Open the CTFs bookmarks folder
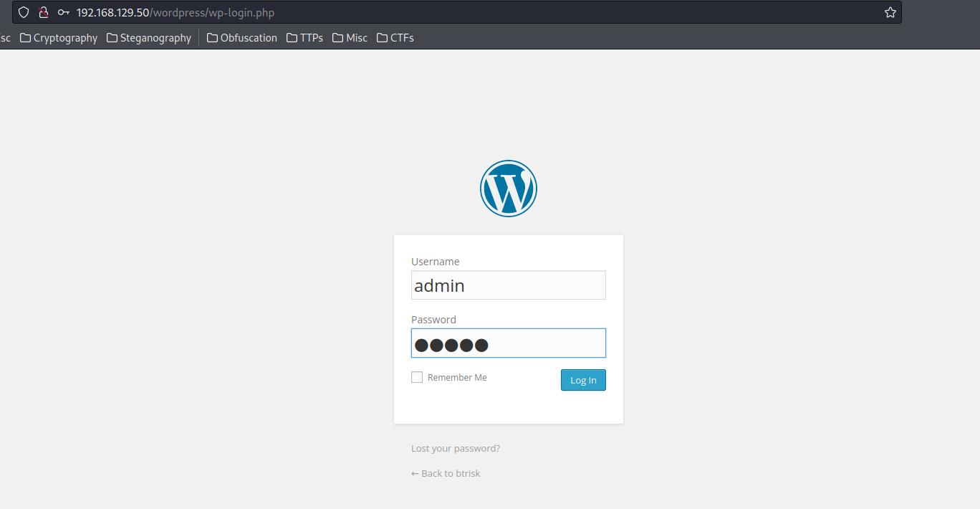This screenshot has height=509, width=980. pos(395,38)
